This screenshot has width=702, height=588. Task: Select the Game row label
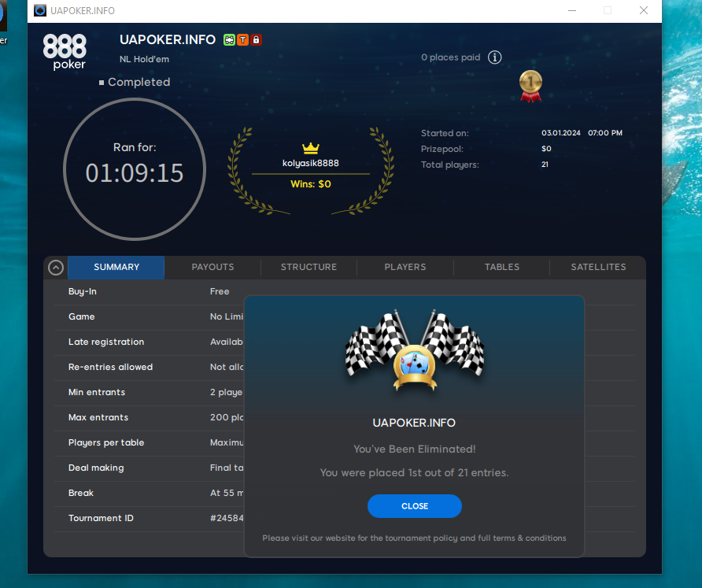pyautogui.click(x=82, y=316)
